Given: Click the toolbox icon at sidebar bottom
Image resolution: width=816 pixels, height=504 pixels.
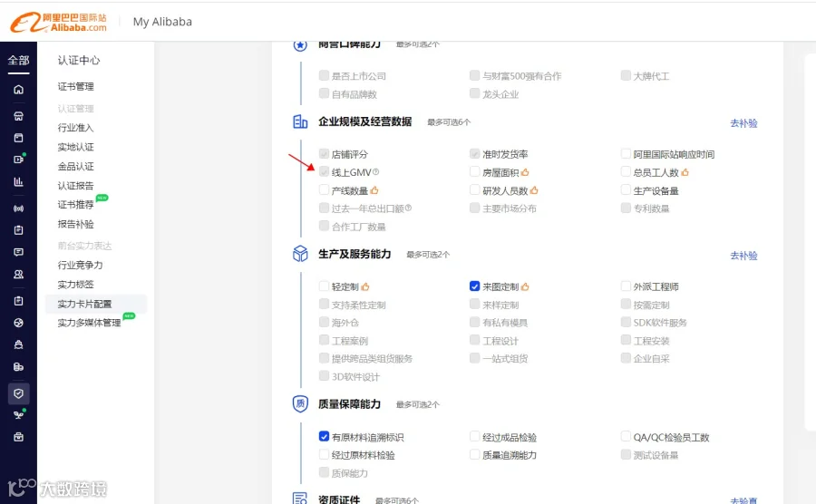Looking at the screenshot, I should (18, 437).
